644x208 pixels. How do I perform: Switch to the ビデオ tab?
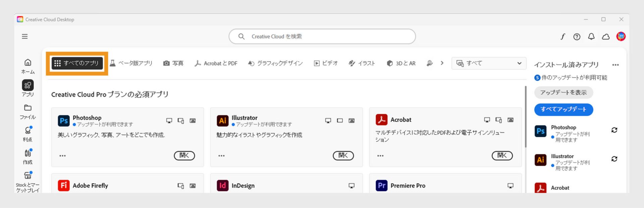click(326, 63)
